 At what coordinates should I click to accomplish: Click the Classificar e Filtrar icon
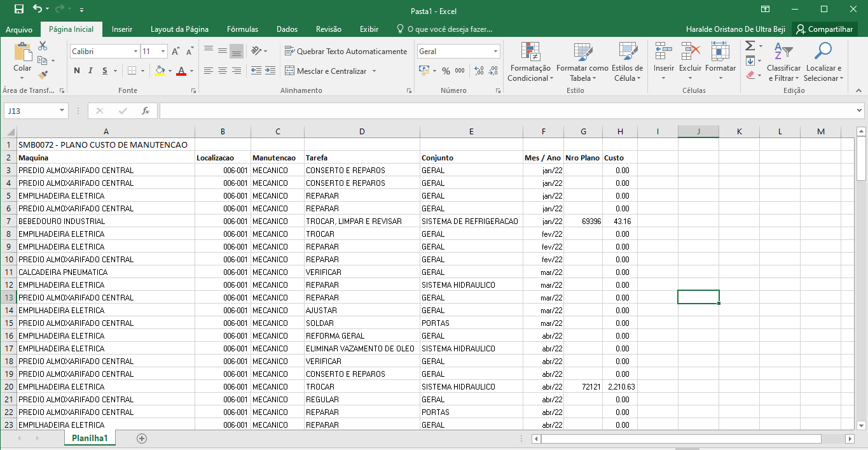tap(783, 62)
